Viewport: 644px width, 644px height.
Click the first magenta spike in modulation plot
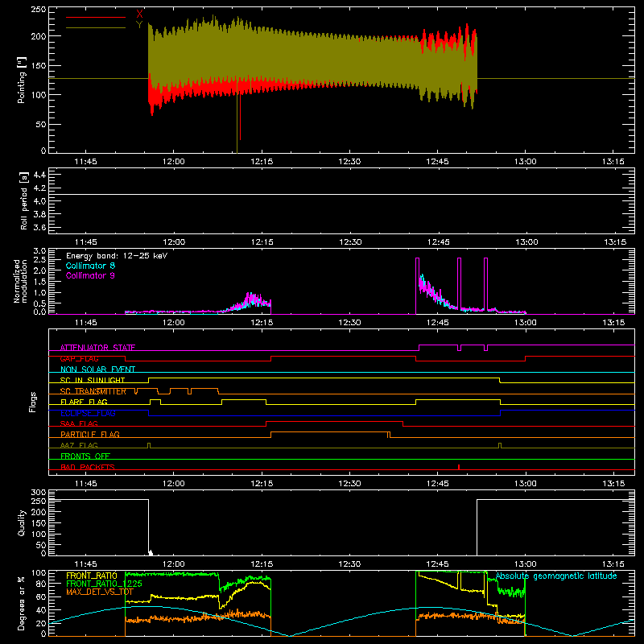[x=417, y=286]
